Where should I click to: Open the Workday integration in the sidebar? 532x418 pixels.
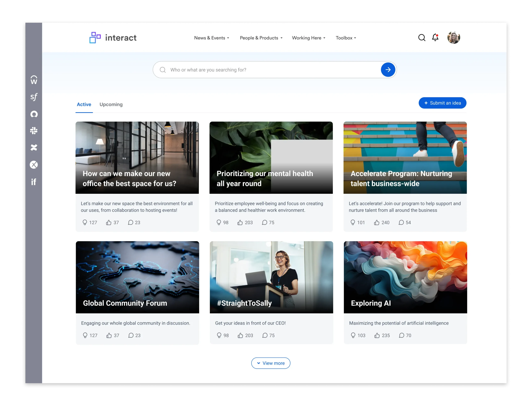tap(34, 80)
